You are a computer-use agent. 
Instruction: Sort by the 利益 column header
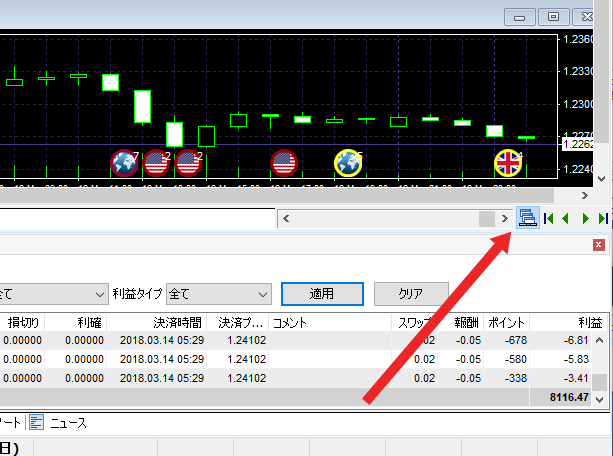(590, 323)
